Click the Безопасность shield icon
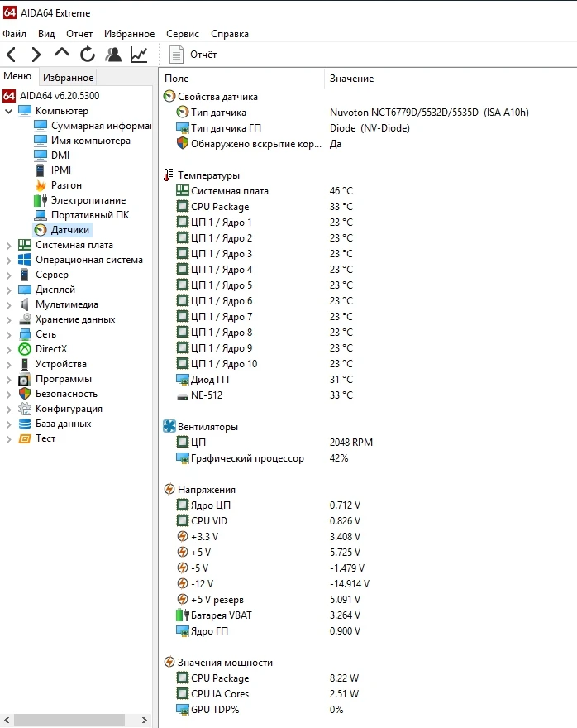The width and height of the screenshot is (577, 728). [25, 394]
